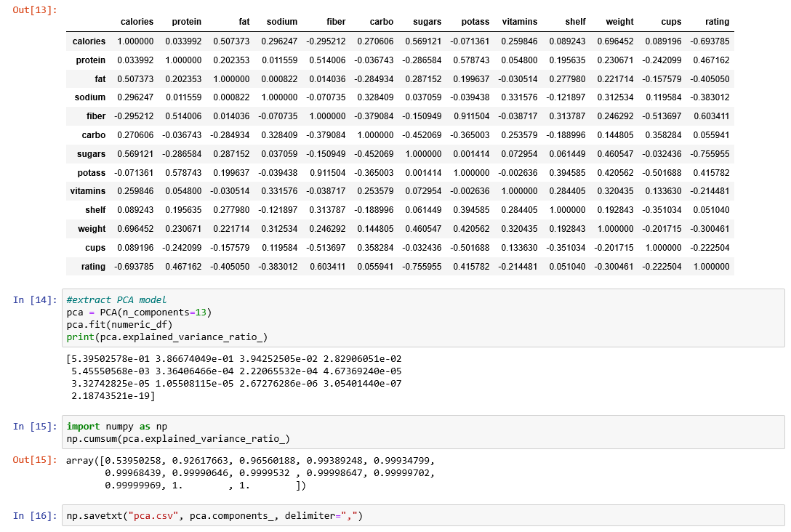Click the carbo column header

(x=382, y=22)
